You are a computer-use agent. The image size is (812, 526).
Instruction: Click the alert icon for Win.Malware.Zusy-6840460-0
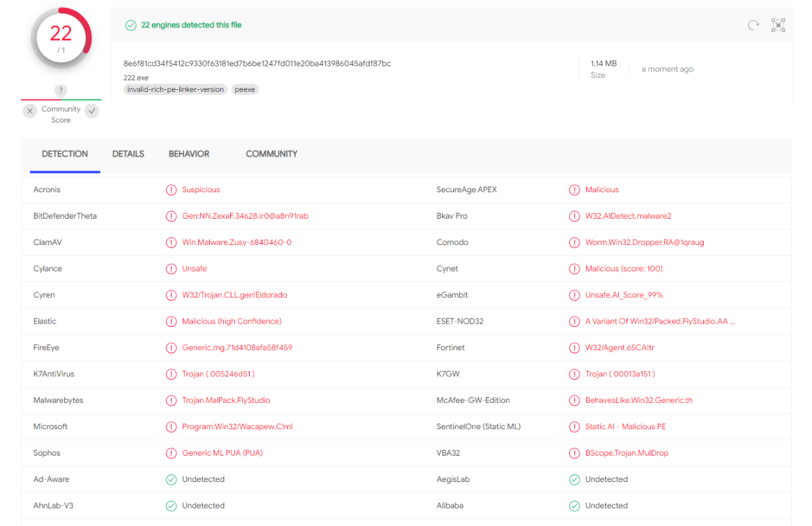pos(171,242)
